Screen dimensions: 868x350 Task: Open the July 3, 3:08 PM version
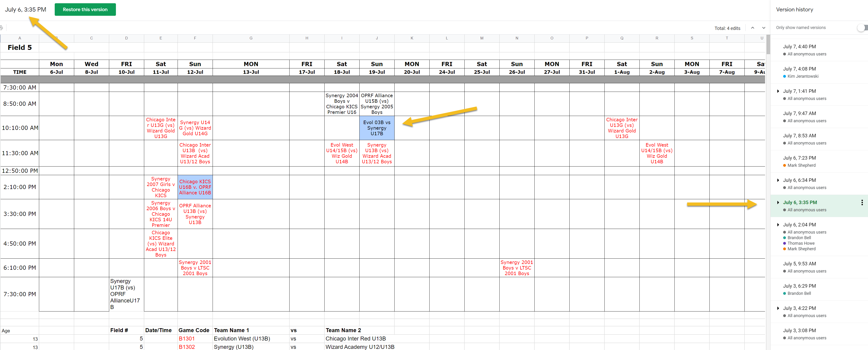click(819, 334)
